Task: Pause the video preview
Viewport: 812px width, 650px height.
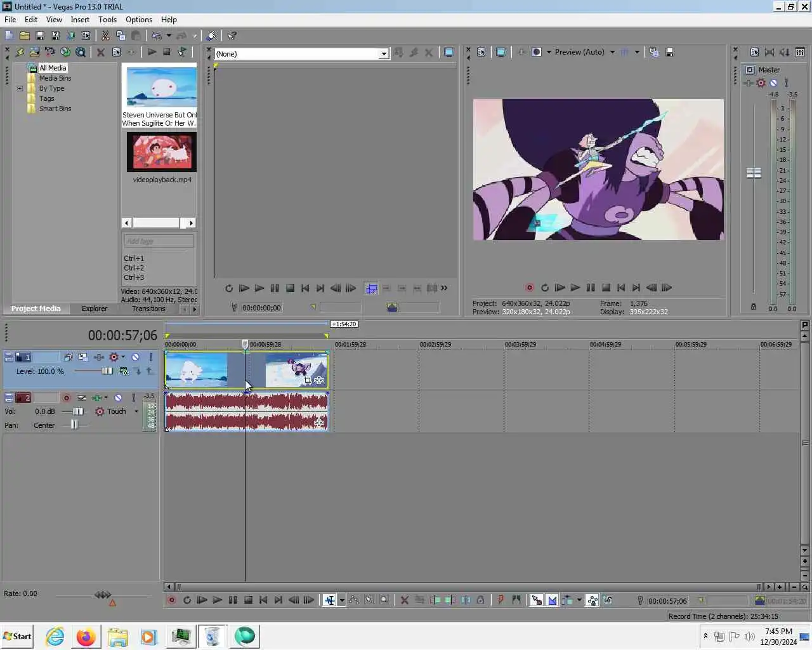Action: pyautogui.click(x=591, y=288)
